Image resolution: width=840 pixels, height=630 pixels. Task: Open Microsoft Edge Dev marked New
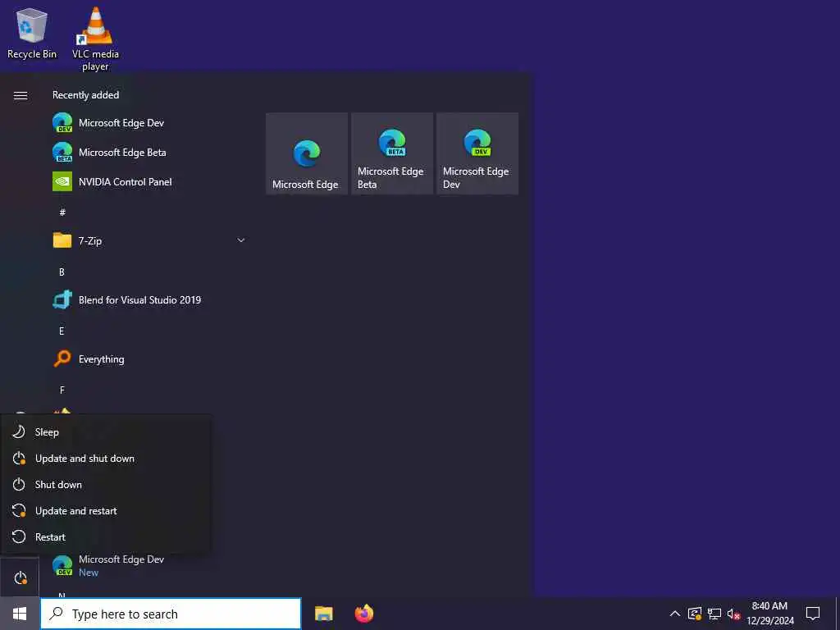(x=150, y=566)
